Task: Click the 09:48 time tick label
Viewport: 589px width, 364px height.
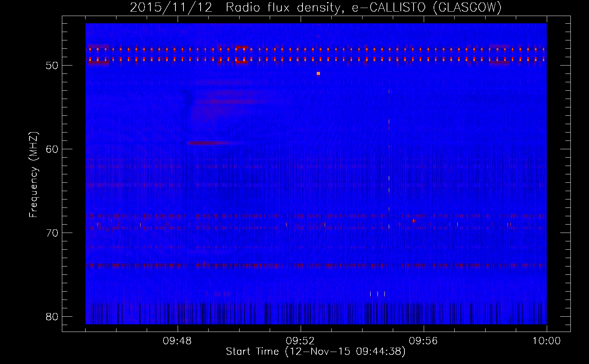Action: [x=178, y=341]
